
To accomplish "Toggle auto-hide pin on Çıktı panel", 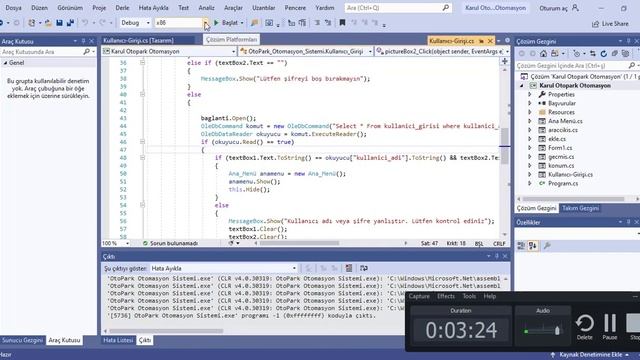I will (x=497, y=256).
